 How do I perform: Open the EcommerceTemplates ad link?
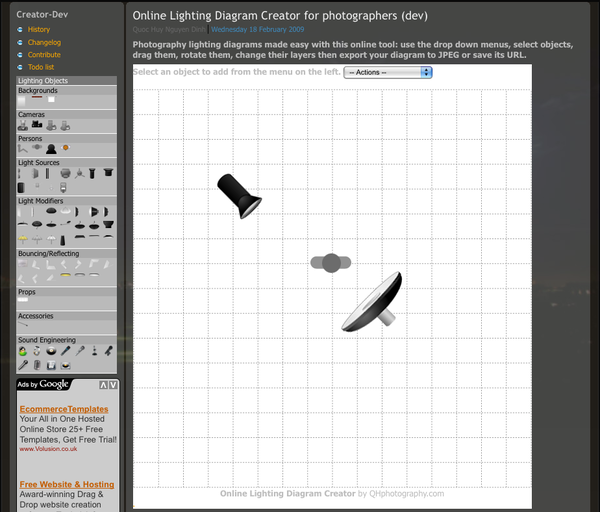click(x=64, y=409)
